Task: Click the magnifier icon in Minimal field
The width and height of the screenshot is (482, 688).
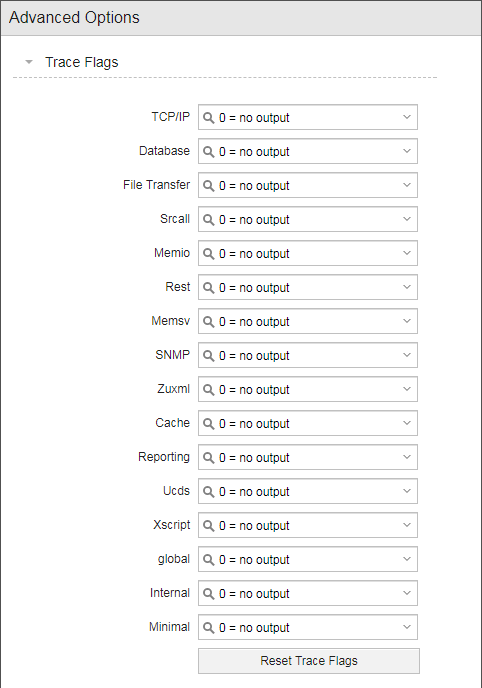Action: point(209,628)
